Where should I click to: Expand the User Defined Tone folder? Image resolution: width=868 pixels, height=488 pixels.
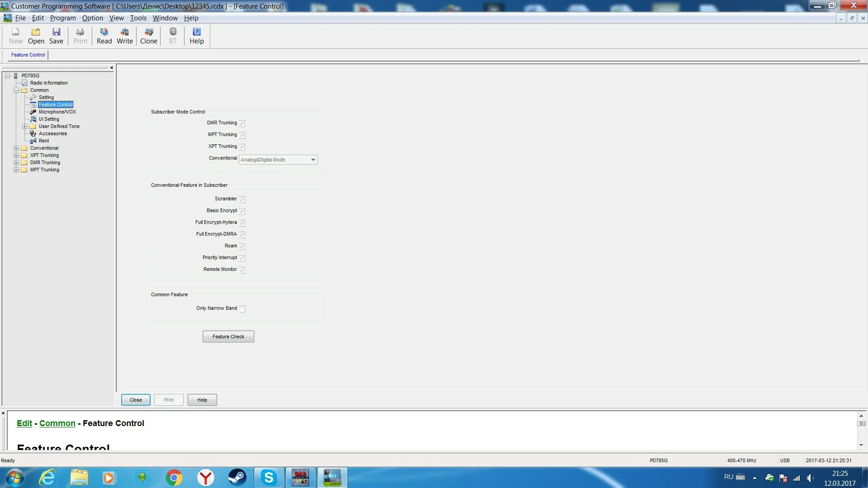(x=25, y=126)
